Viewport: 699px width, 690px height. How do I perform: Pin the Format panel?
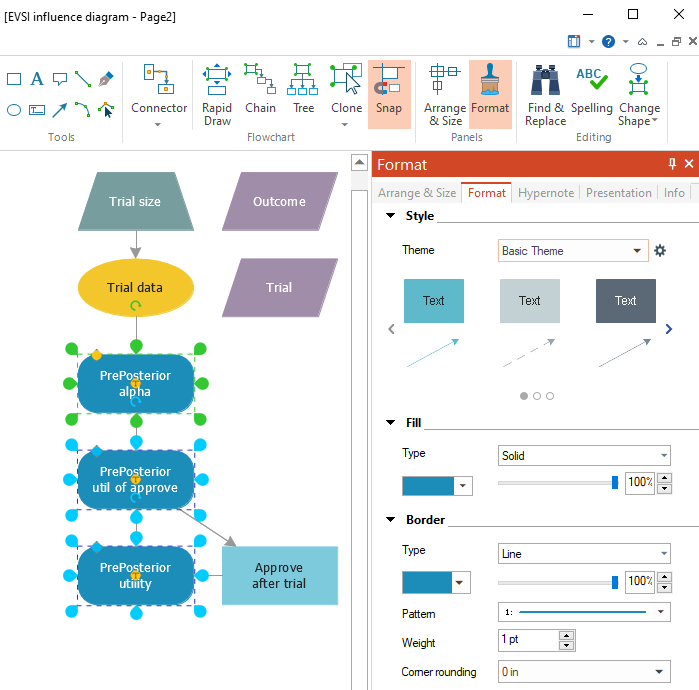(x=672, y=164)
